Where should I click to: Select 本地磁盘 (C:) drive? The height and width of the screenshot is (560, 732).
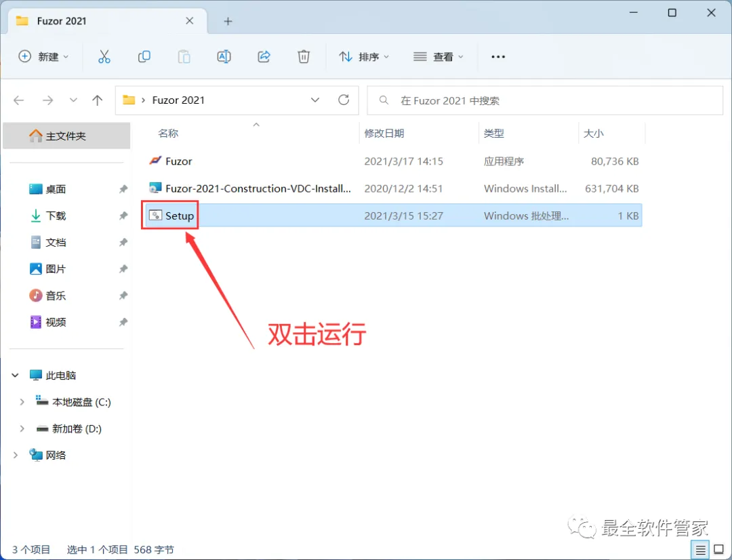pyautogui.click(x=81, y=401)
